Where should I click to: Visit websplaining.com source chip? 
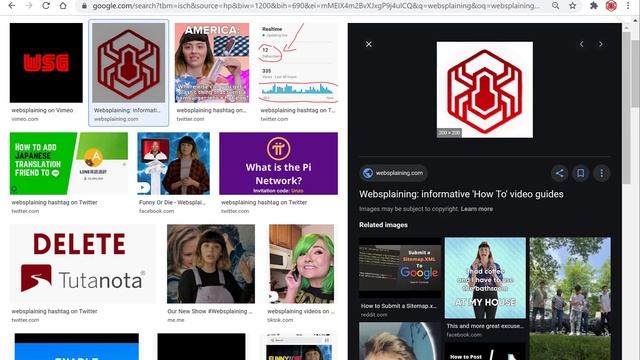[394, 173]
